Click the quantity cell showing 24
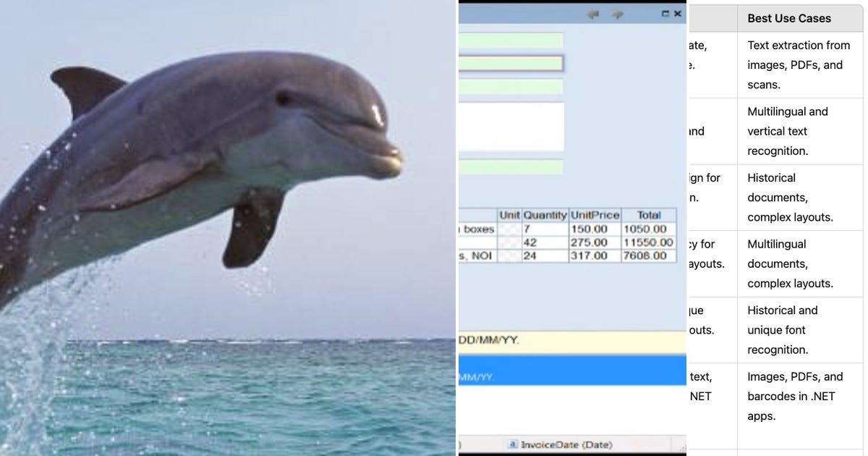Image resolution: width=868 pixels, height=456 pixels. click(x=545, y=256)
